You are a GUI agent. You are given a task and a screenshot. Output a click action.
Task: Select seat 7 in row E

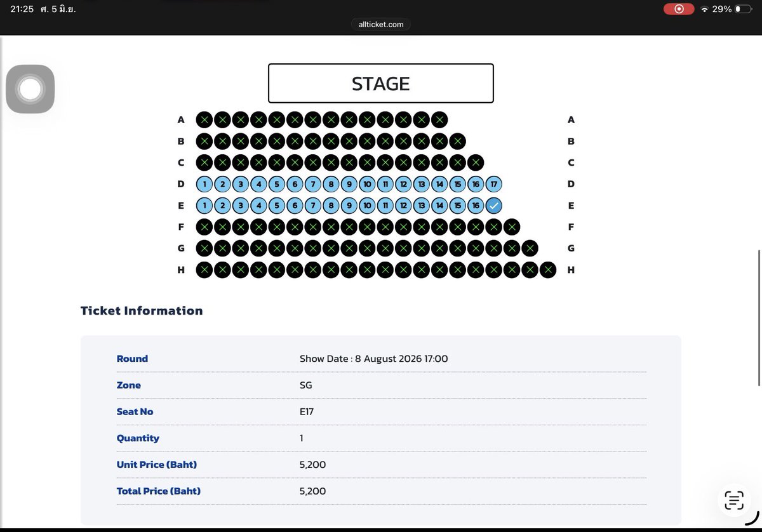pyautogui.click(x=313, y=206)
